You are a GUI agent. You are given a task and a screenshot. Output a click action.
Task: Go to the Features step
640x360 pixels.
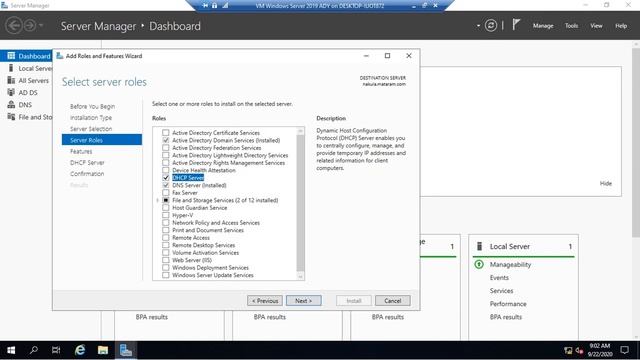click(x=81, y=151)
